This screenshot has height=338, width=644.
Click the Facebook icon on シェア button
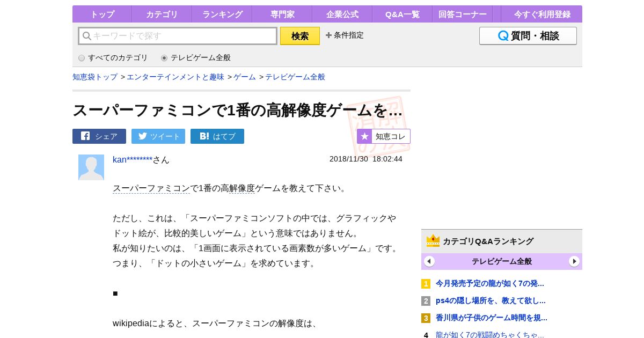coord(85,136)
